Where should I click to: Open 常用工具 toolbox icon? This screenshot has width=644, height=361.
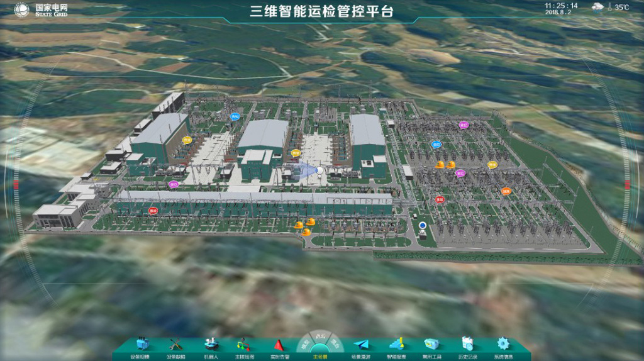click(431, 344)
